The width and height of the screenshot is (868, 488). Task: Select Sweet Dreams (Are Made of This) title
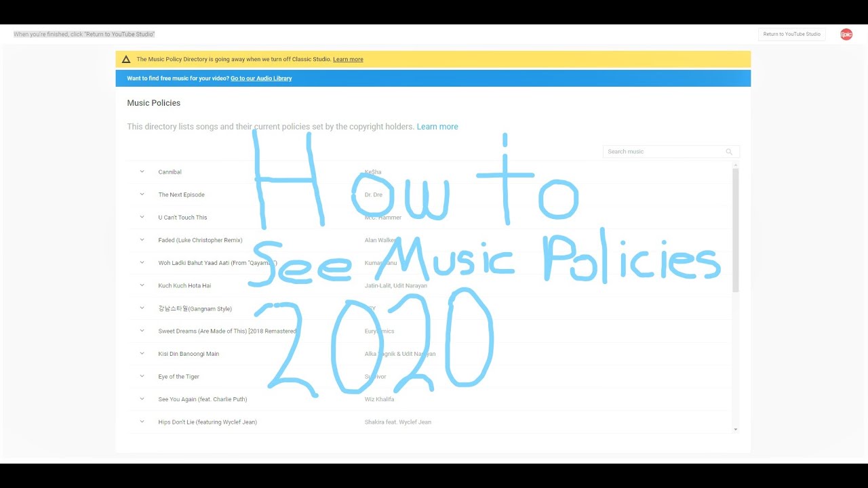coord(227,331)
